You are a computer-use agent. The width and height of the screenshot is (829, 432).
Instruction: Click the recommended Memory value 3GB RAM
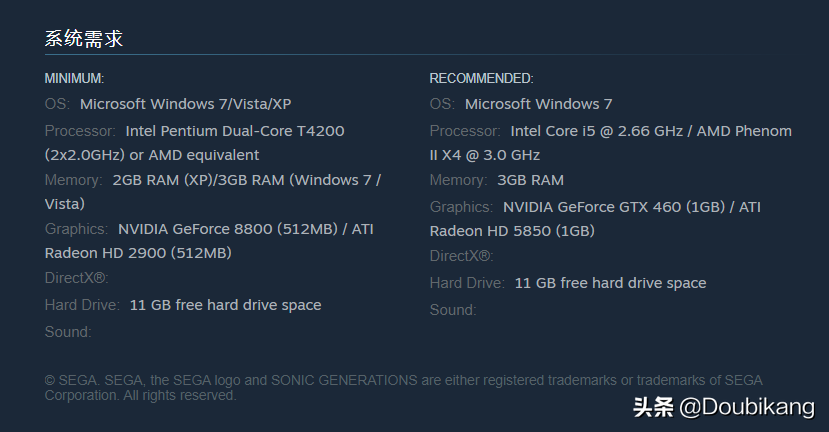click(x=530, y=180)
